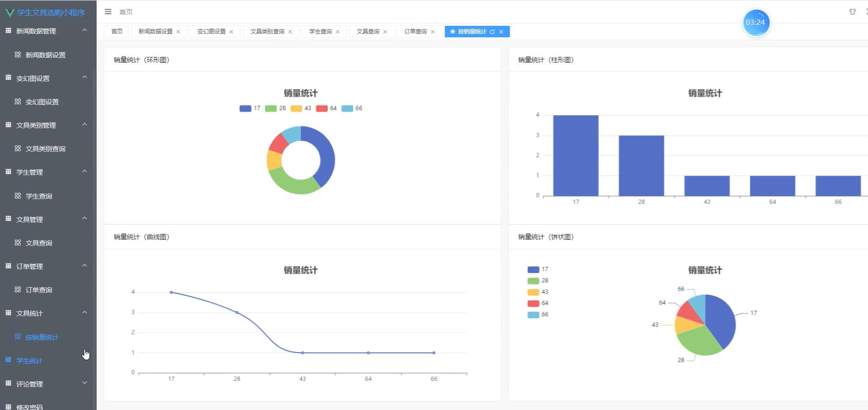The width and height of the screenshot is (868, 410).
Task: Click the bar labeled 28 in bar chart
Action: tap(641, 166)
